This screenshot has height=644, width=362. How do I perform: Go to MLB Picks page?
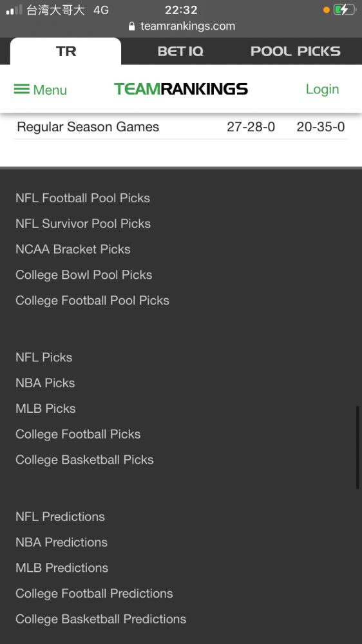click(x=46, y=408)
